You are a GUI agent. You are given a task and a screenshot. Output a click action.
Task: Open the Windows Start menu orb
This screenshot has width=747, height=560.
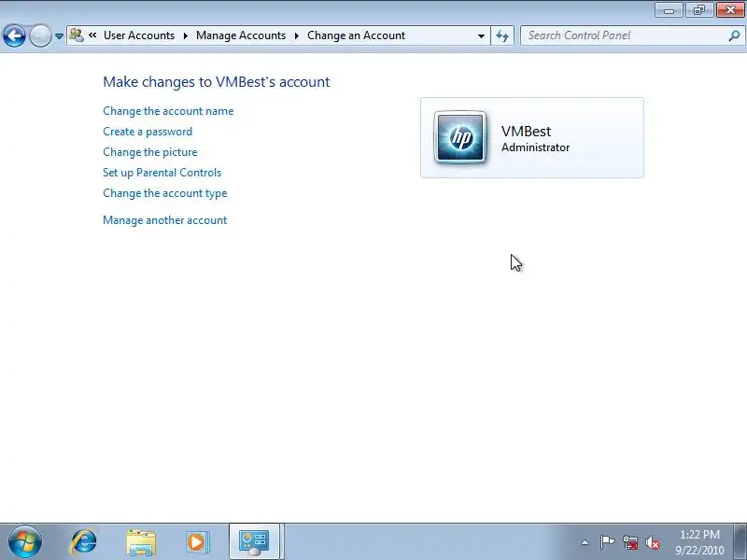25,542
